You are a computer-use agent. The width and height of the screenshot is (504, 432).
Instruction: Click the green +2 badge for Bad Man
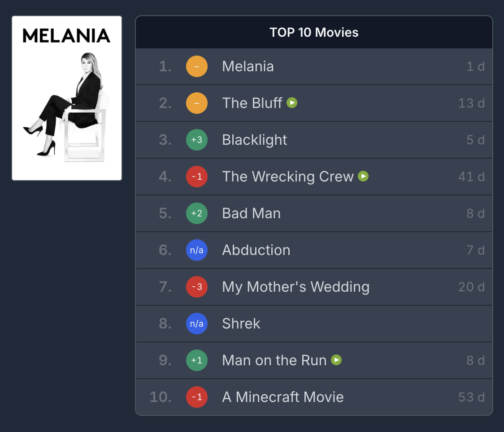click(x=197, y=213)
